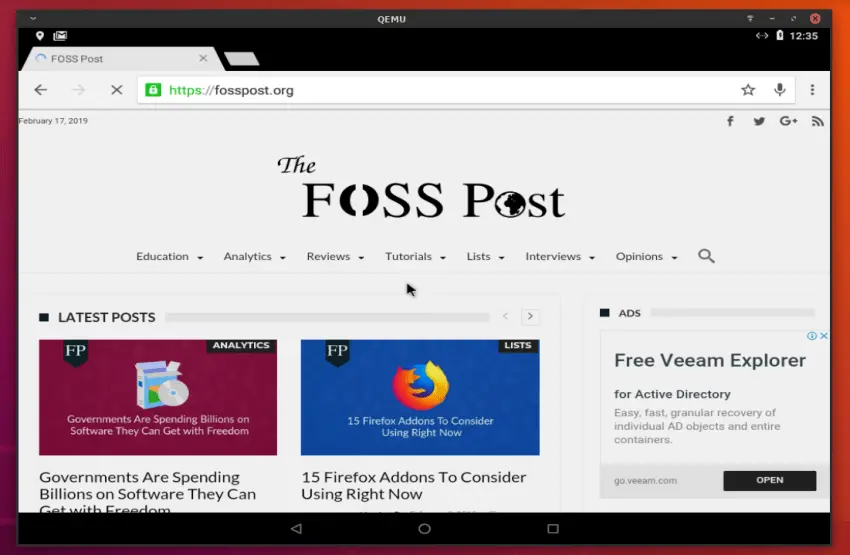Open the RSS feed icon

click(x=817, y=121)
